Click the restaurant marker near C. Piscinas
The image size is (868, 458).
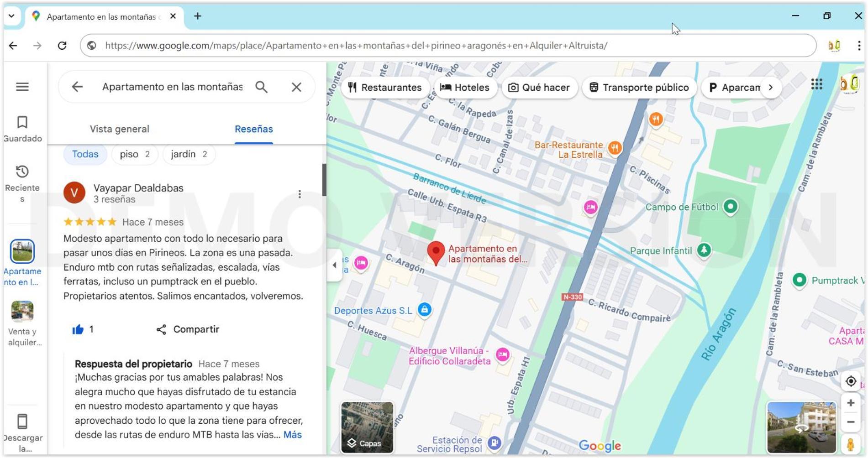[656, 120]
